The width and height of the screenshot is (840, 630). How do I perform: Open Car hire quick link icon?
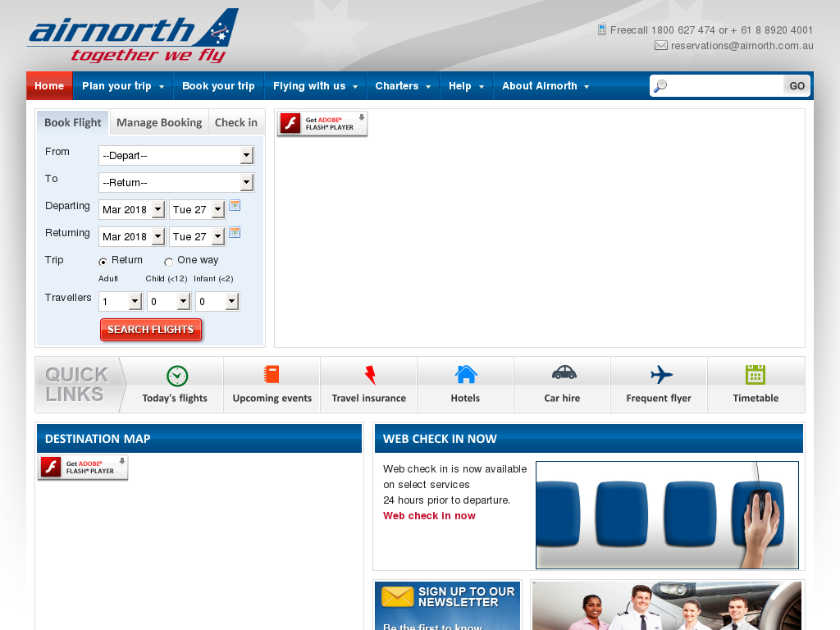click(562, 376)
